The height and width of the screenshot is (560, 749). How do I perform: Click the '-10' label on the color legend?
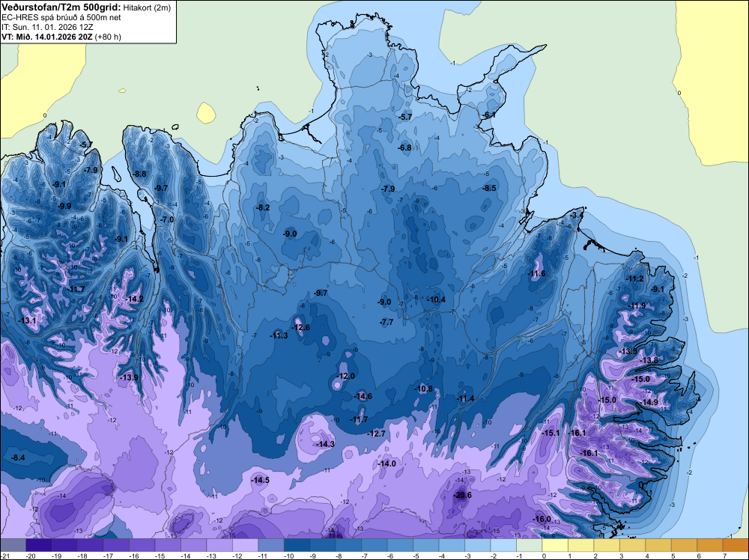[x=288, y=556]
